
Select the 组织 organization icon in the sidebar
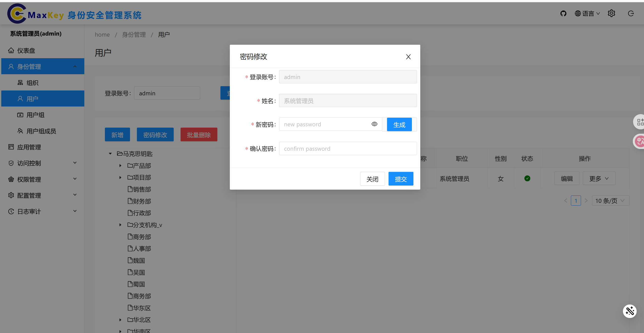tap(20, 83)
